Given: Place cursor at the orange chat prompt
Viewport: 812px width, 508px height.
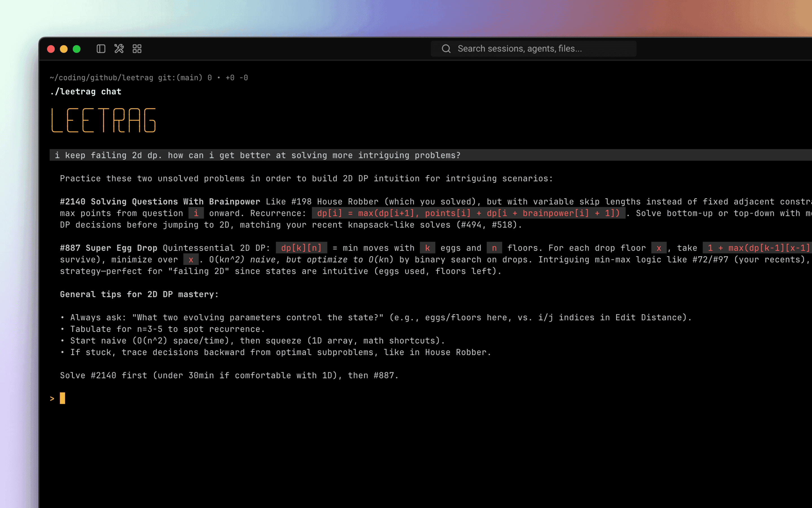Looking at the screenshot, I should tap(62, 398).
